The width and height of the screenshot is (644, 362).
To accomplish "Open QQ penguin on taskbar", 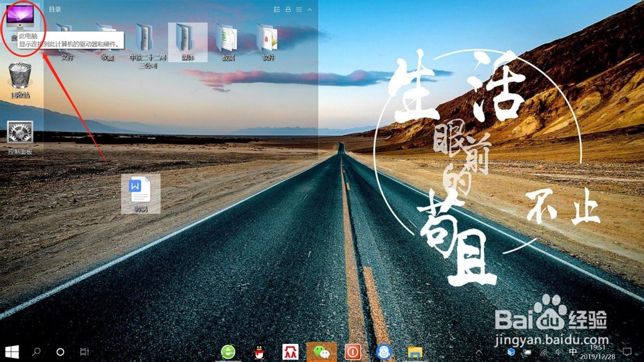I will click(x=259, y=352).
